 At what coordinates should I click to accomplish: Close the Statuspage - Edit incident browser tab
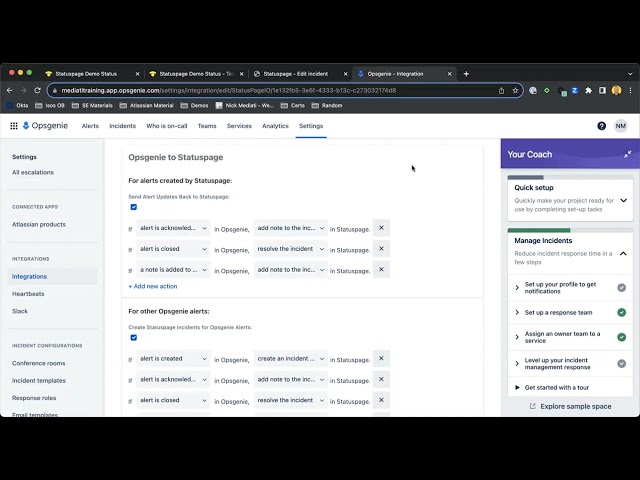(345, 74)
